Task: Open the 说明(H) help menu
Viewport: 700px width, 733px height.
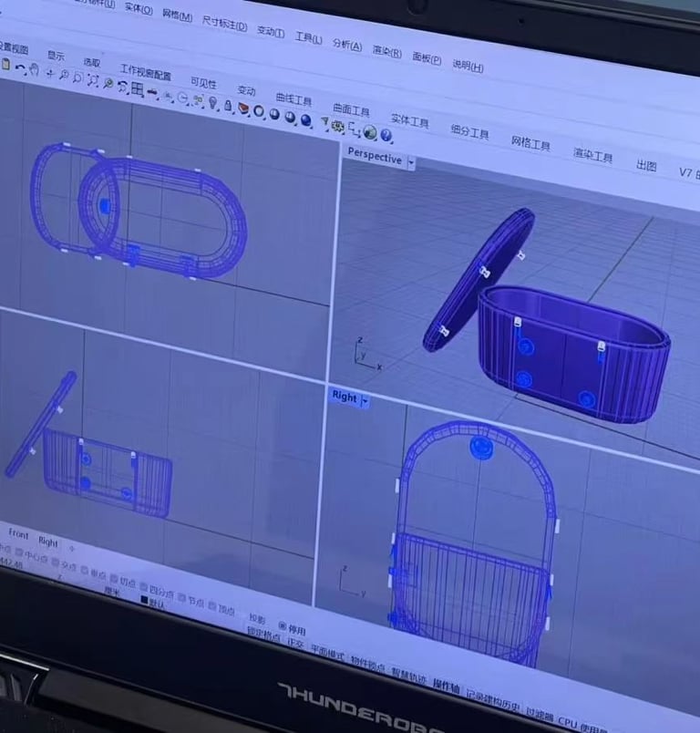Action: [x=468, y=66]
